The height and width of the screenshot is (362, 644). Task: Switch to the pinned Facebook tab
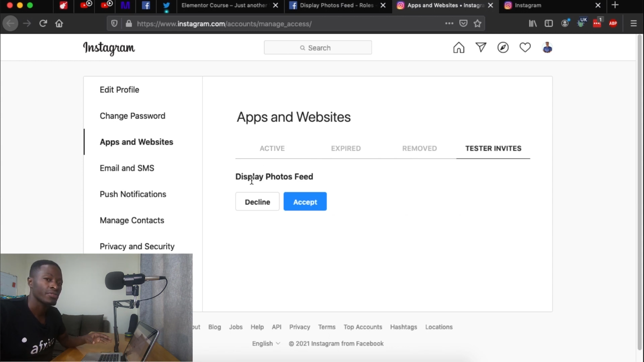tap(146, 6)
